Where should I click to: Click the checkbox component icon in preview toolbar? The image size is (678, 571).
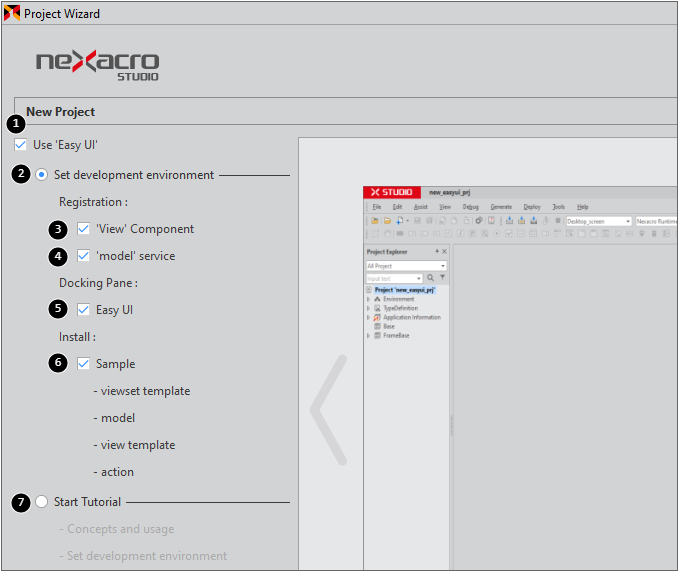tap(509, 233)
